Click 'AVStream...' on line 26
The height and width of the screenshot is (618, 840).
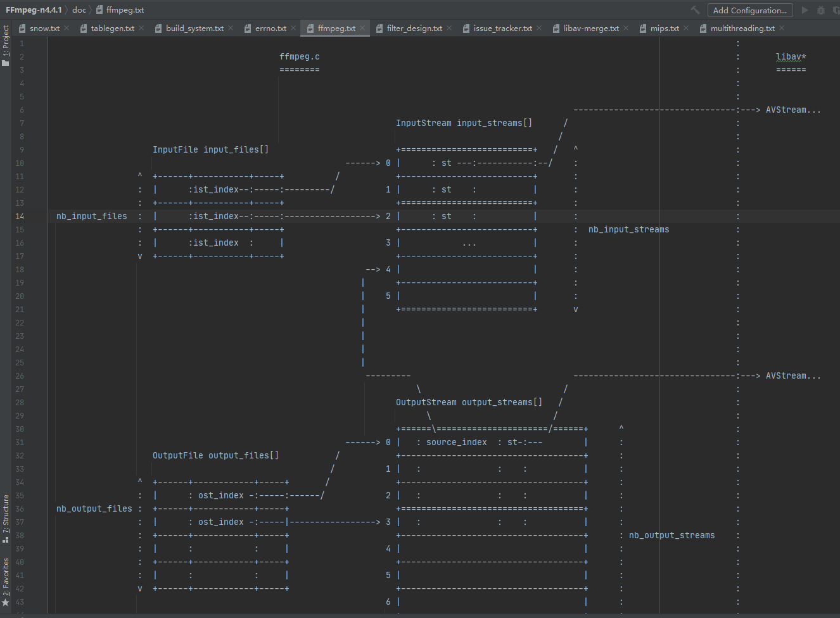tap(794, 375)
